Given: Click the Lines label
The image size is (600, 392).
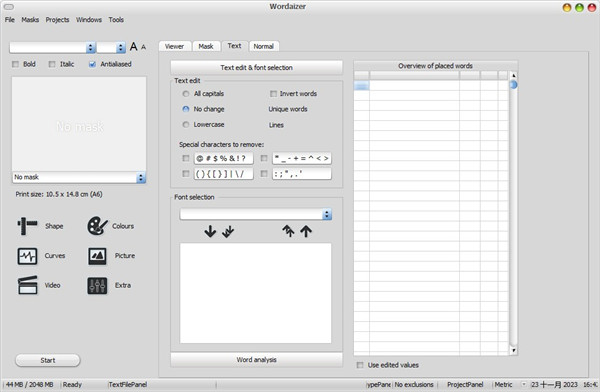Looking at the screenshot, I should coord(276,125).
